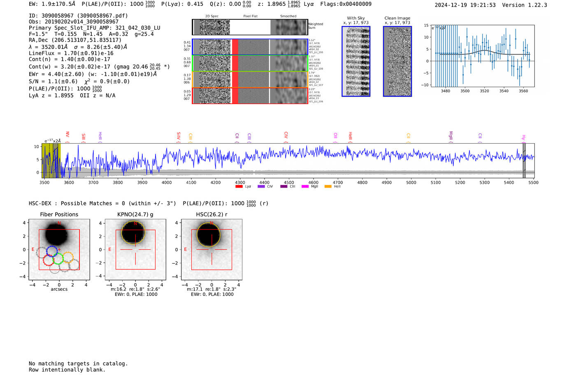The height and width of the screenshot is (392, 576).
Task: Open the With Sky image thumbnail
Action: tap(356, 61)
